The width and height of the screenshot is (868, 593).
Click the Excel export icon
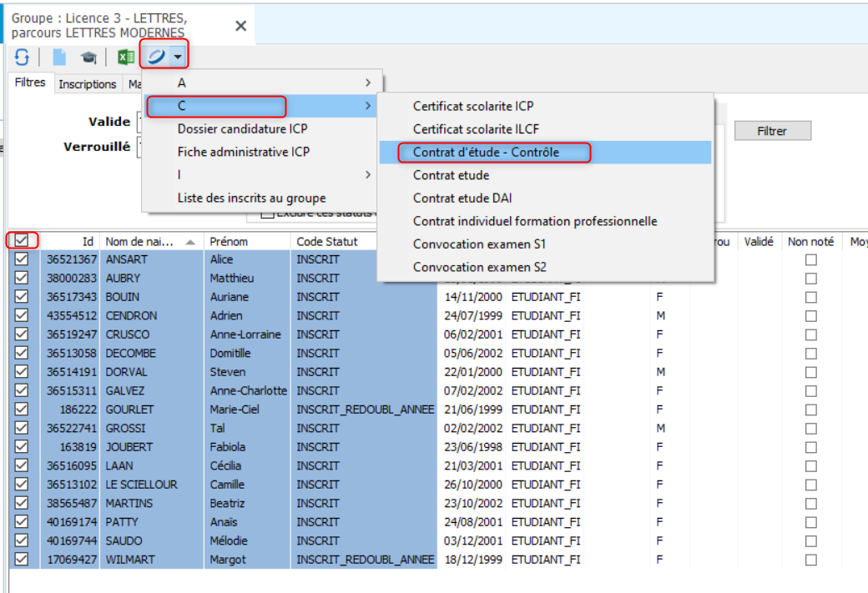126,57
